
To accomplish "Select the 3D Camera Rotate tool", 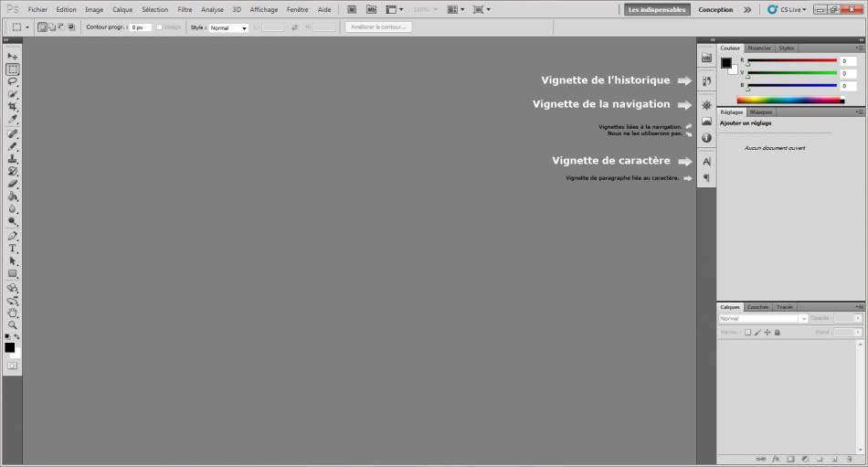I will click(x=12, y=301).
